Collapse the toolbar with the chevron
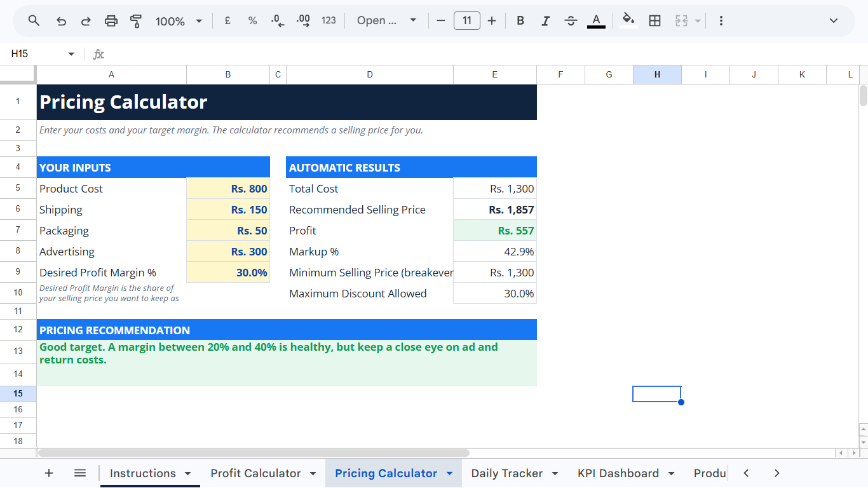Screen dimensions: 868x488 point(834,21)
